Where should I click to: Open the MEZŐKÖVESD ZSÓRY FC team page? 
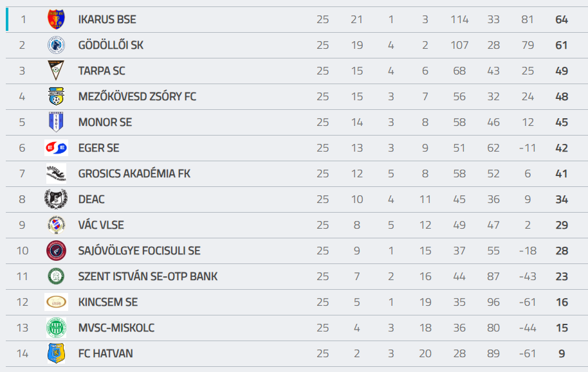(137, 96)
